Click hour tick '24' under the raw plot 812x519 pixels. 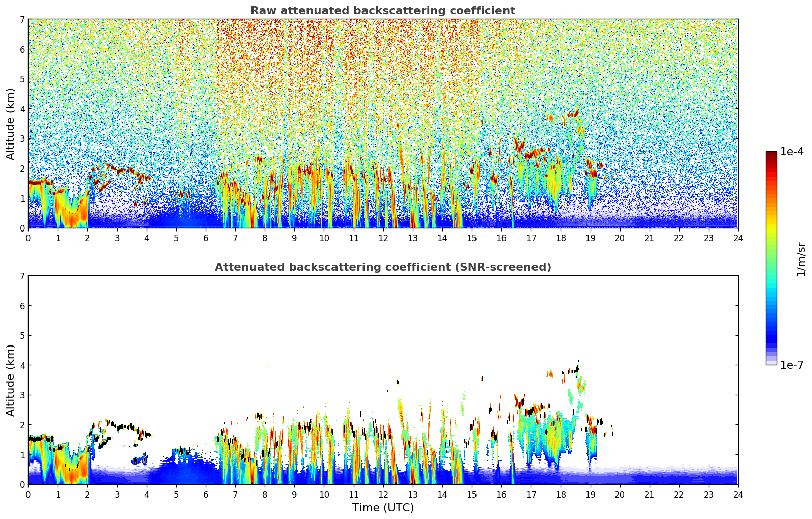[738, 238]
